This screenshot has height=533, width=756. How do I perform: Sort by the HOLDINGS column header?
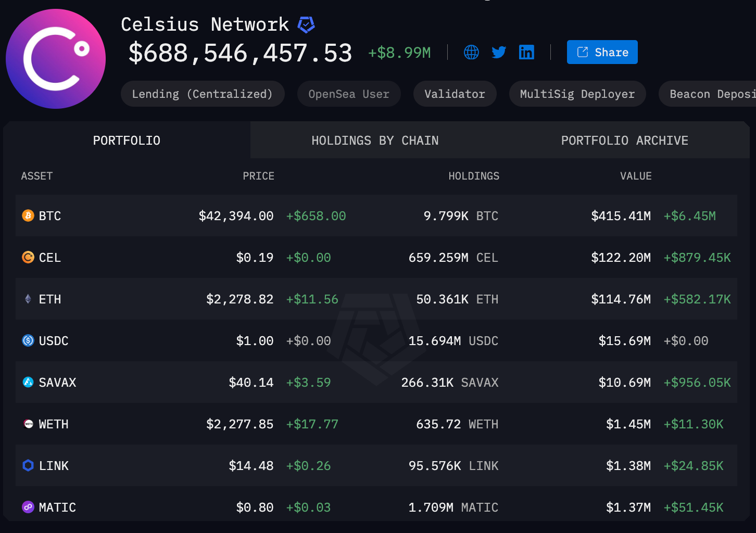coord(474,176)
